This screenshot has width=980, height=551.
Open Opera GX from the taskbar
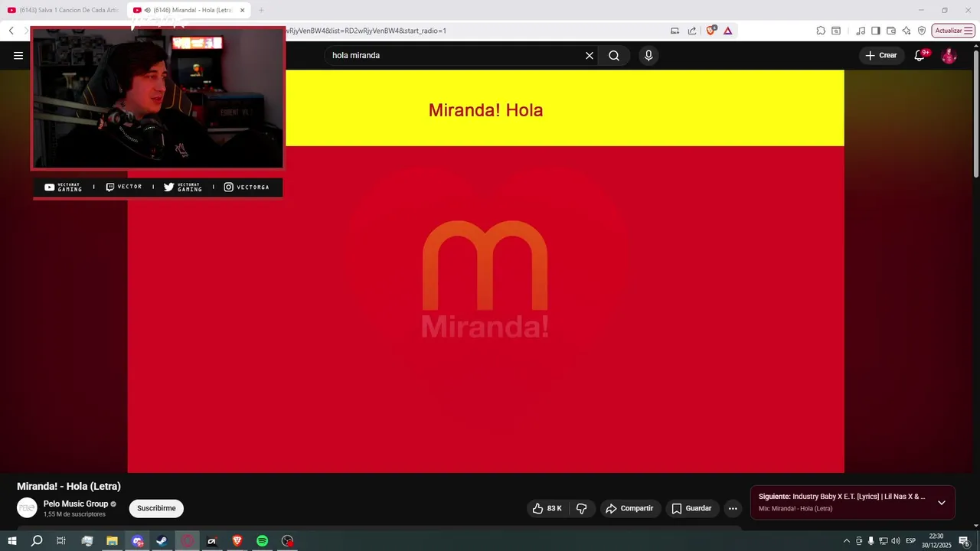point(187,541)
